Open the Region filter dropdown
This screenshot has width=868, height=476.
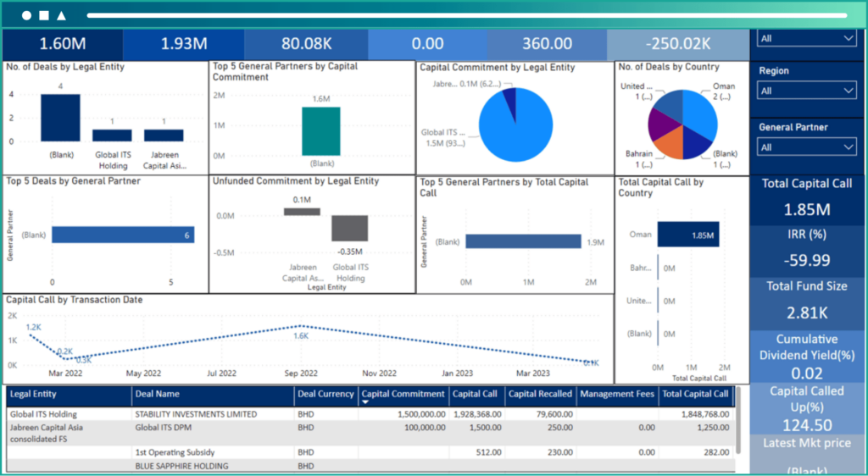coord(805,91)
